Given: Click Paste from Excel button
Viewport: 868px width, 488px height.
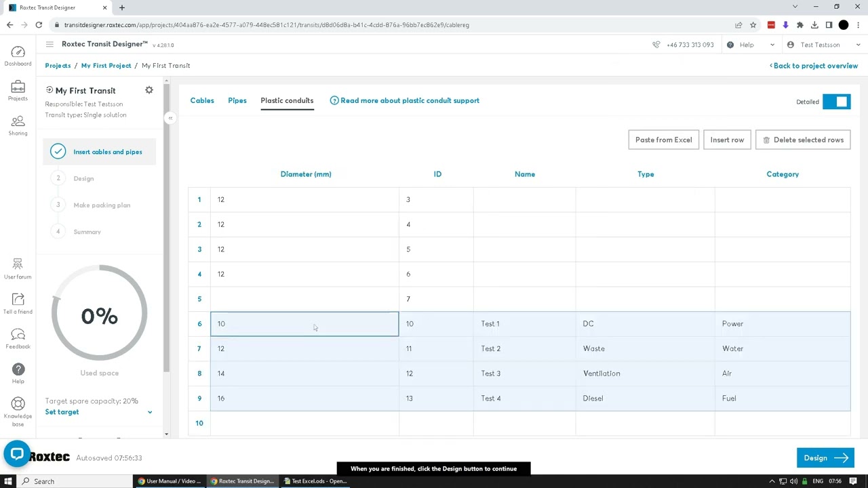Looking at the screenshot, I should [x=663, y=140].
